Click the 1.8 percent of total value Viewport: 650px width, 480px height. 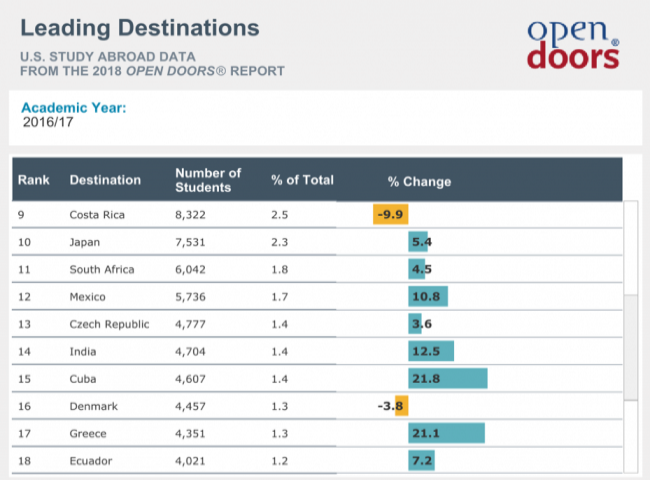click(279, 269)
